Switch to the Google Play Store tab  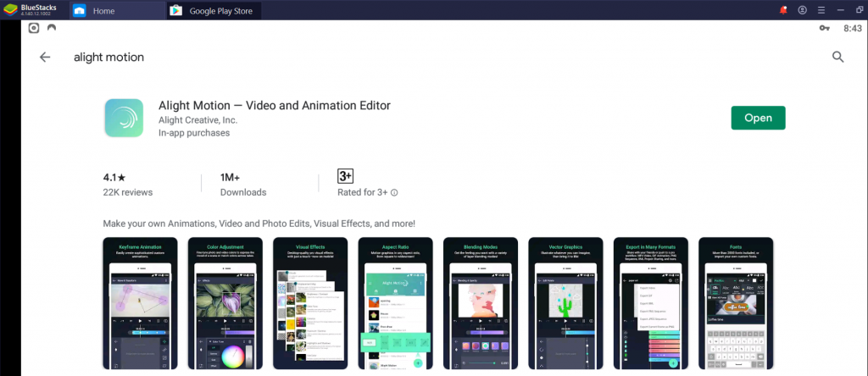(x=214, y=10)
